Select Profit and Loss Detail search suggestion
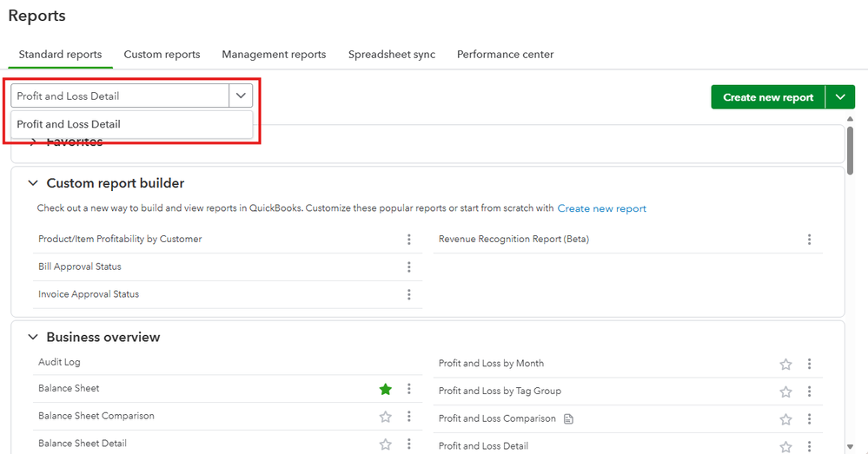The image size is (868, 454). click(69, 124)
